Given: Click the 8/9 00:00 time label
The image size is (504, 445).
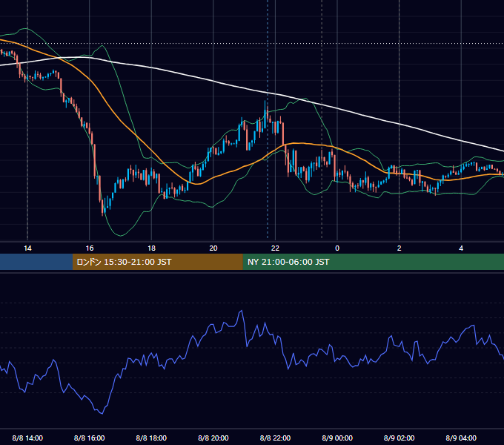Looking at the screenshot, I should click(x=337, y=438).
